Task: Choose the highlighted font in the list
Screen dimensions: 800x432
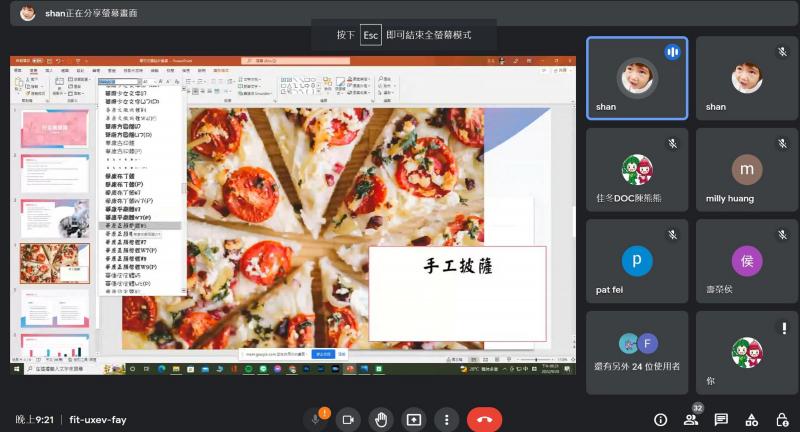Action: [139, 225]
